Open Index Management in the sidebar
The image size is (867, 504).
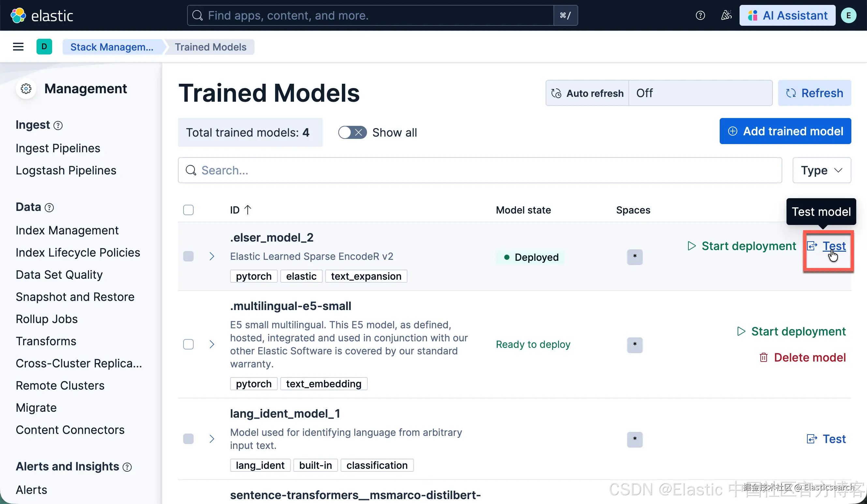tap(67, 230)
